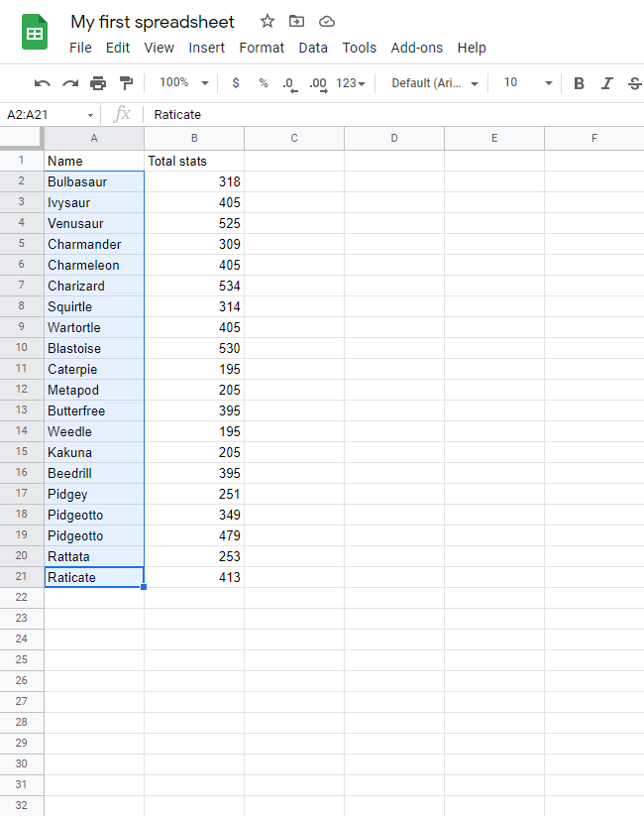
Task: Star the spreadsheet as favorite
Action: [268, 21]
